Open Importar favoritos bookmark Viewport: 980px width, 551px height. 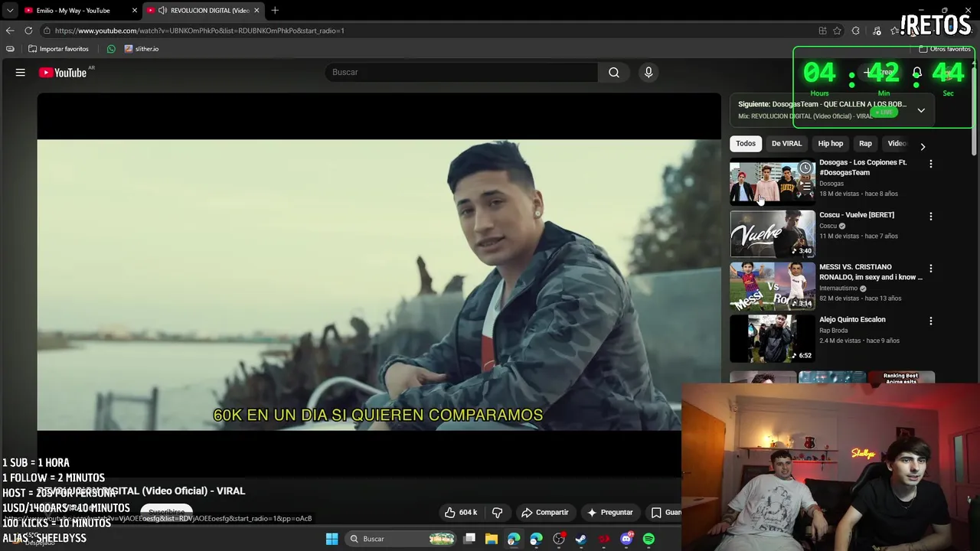coord(59,49)
